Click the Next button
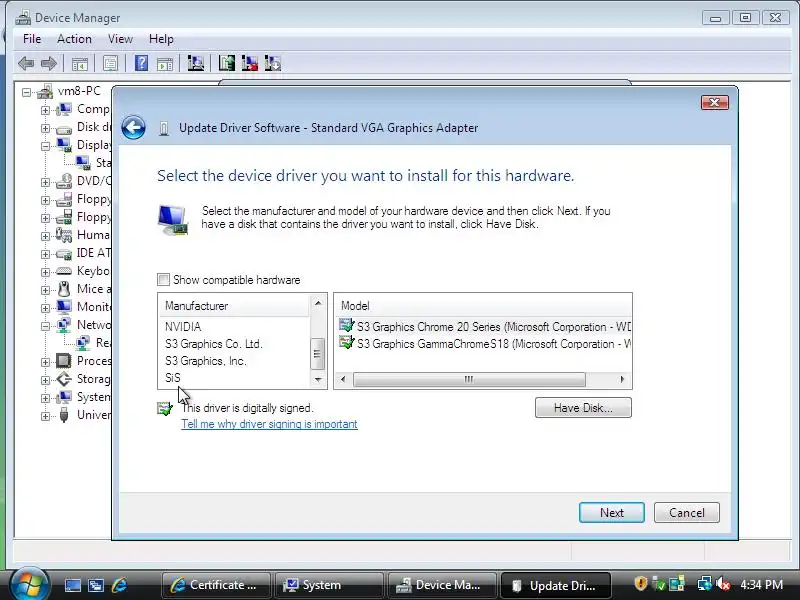 [x=612, y=512]
